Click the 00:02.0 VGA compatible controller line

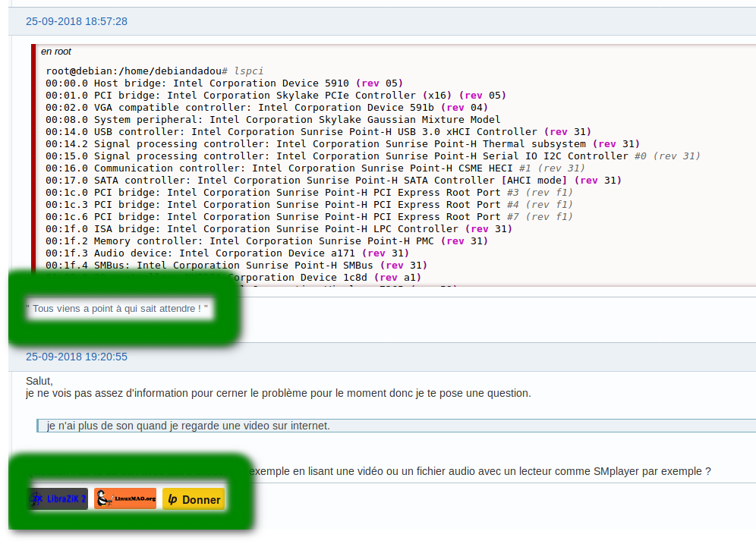coord(266,107)
